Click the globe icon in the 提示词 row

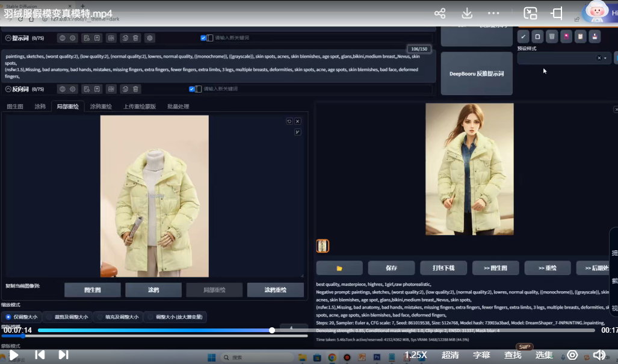click(62, 38)
